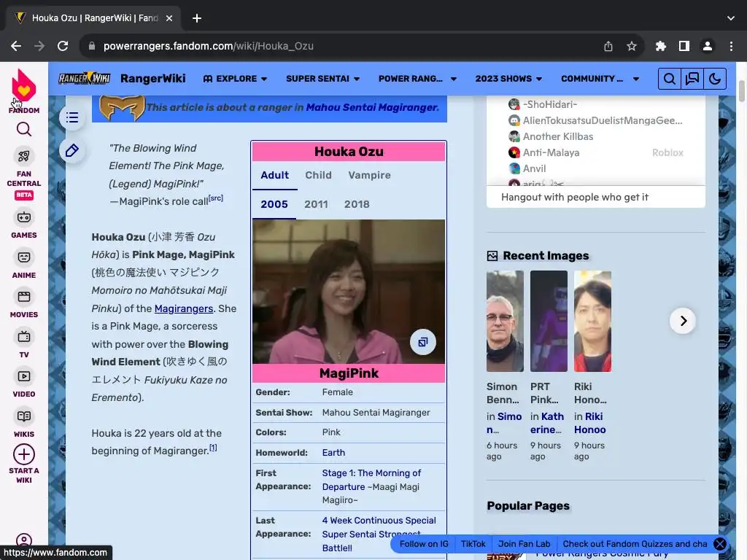
Task: Click the TikTok banner button
Action: coord(473,544)
